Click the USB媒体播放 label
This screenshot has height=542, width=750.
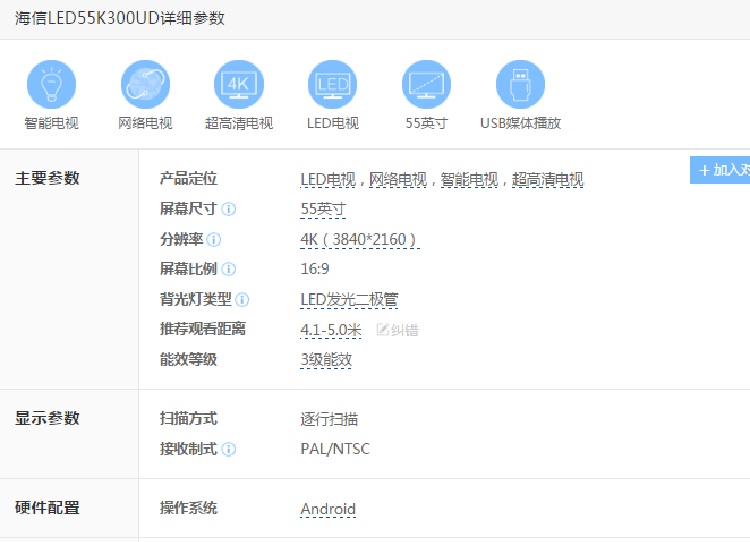click(520, 123)
